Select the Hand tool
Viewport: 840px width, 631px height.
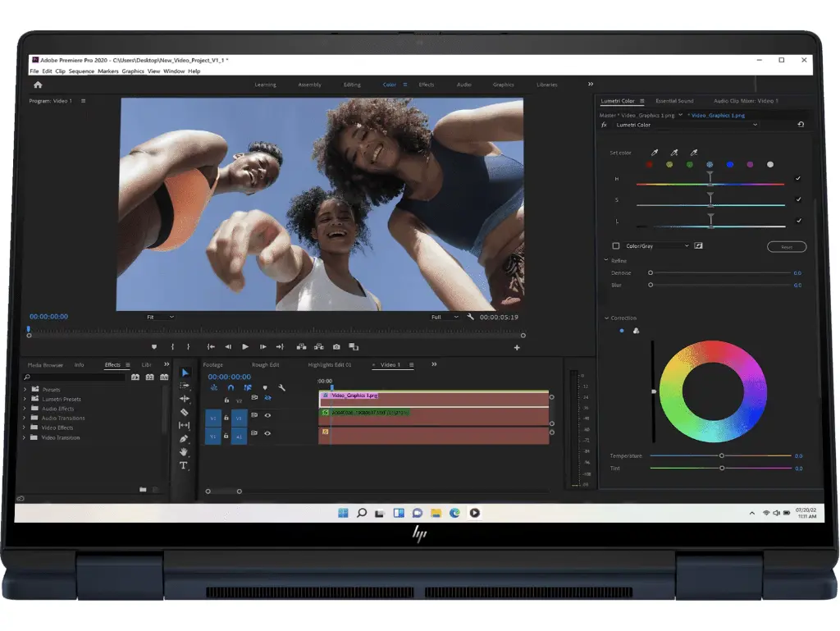[x=184, y=452]
